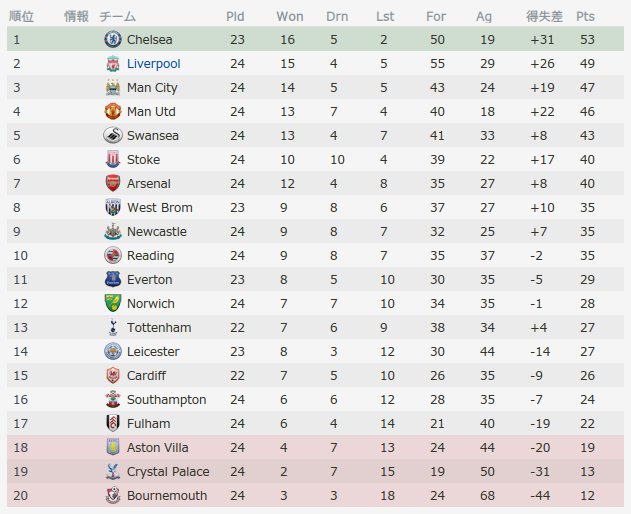Click the Man City crest icon

tap(113, 87)
